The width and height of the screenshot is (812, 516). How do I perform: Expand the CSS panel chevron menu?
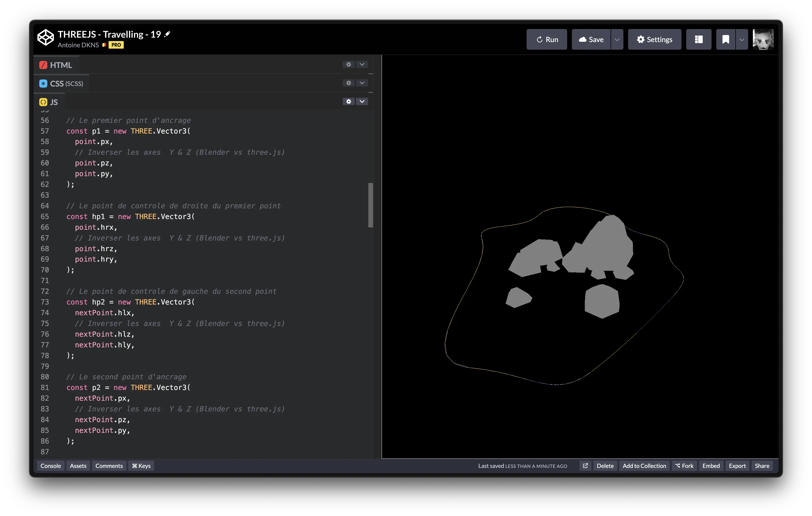pos(362,83)
